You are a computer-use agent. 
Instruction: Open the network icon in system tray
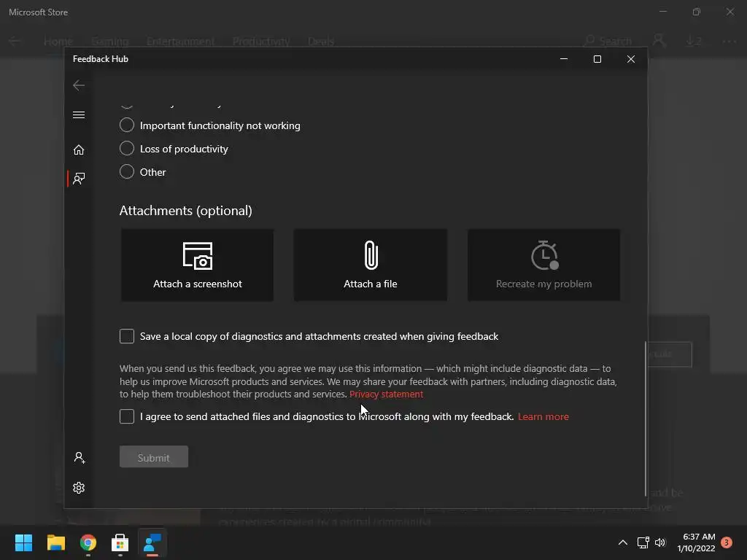pyautogui.click(x=643, y=542)
